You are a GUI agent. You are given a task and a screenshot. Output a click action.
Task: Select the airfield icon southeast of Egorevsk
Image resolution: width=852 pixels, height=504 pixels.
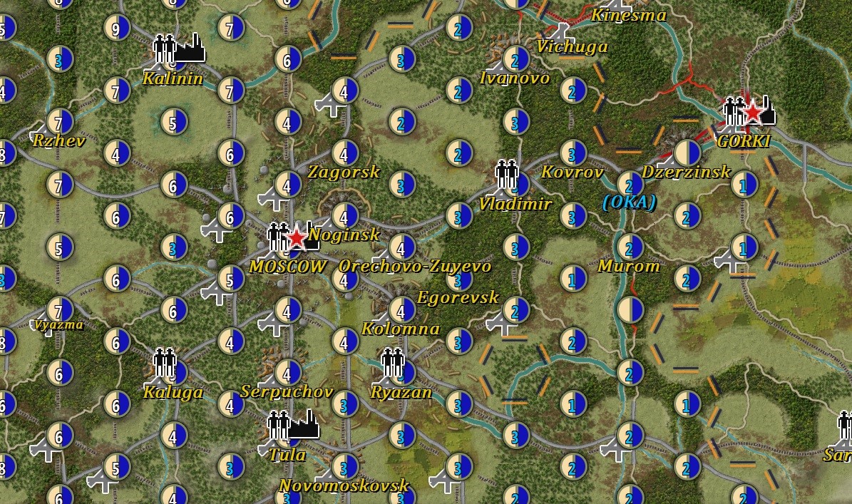click(501, 324)
